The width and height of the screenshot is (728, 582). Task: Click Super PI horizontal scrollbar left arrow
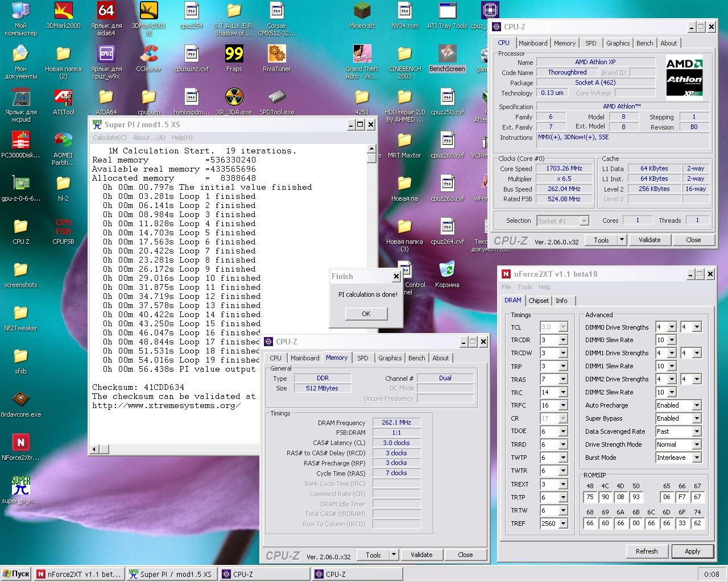(94, 449)
